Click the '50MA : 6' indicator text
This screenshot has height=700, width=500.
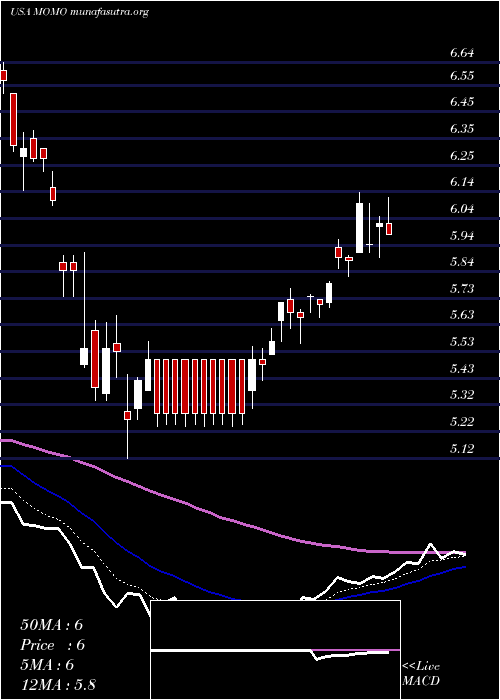coord(52,625)
